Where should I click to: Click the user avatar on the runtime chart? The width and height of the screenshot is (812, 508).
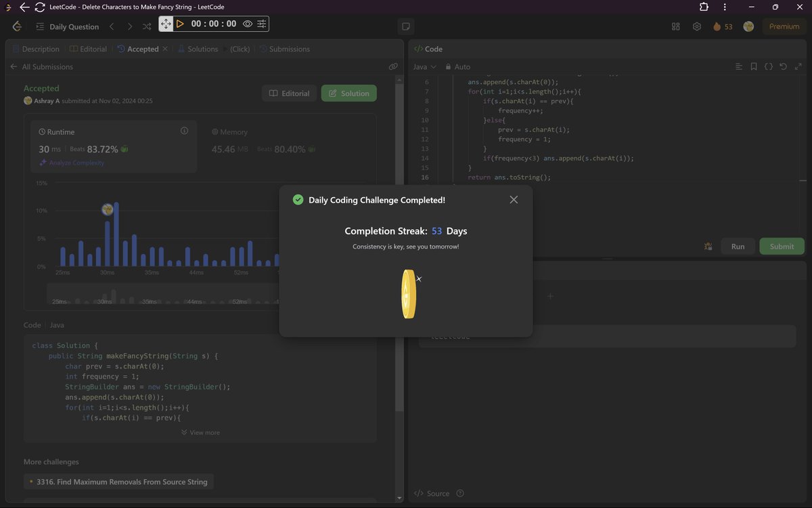107,209
